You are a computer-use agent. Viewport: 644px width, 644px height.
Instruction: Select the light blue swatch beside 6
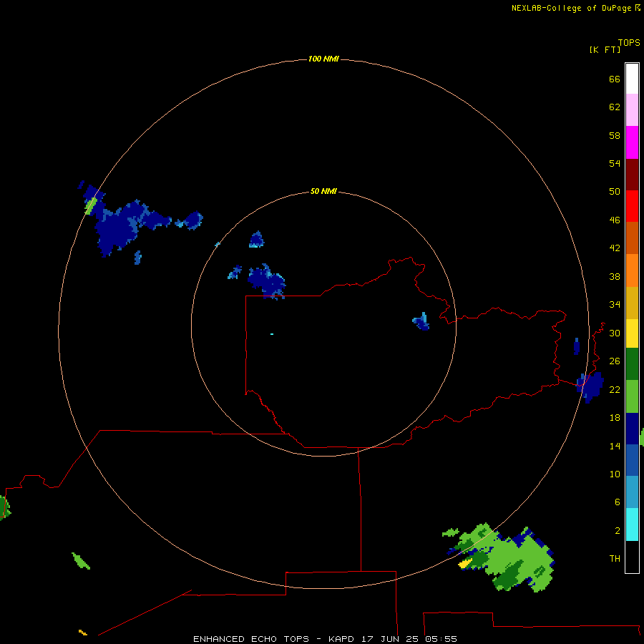632,492
